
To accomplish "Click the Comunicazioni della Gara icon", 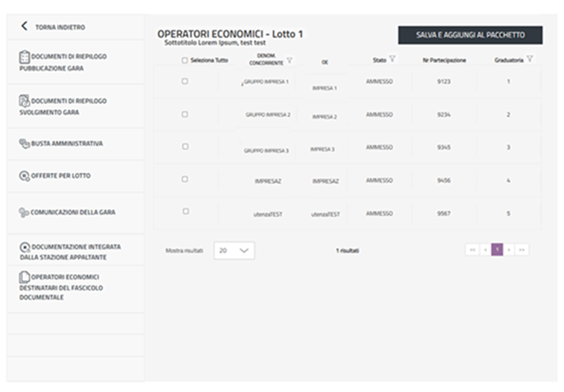I will click(x=24, y=212).
